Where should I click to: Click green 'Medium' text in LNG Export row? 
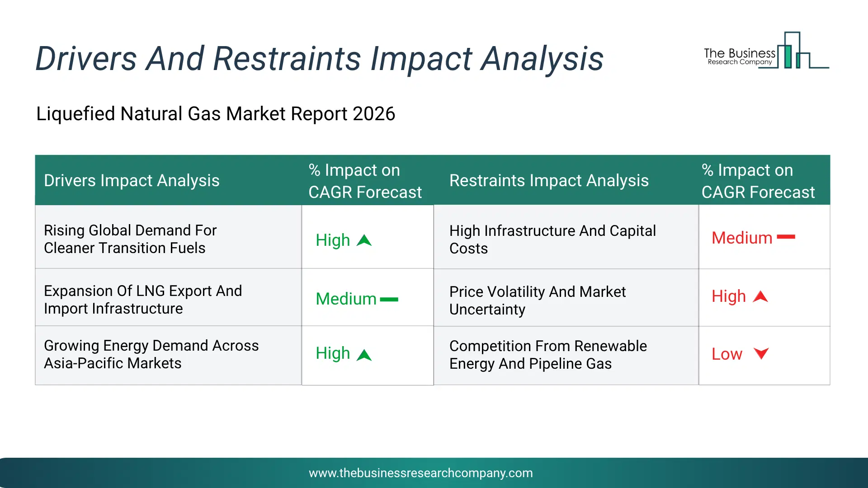[346, 299]
